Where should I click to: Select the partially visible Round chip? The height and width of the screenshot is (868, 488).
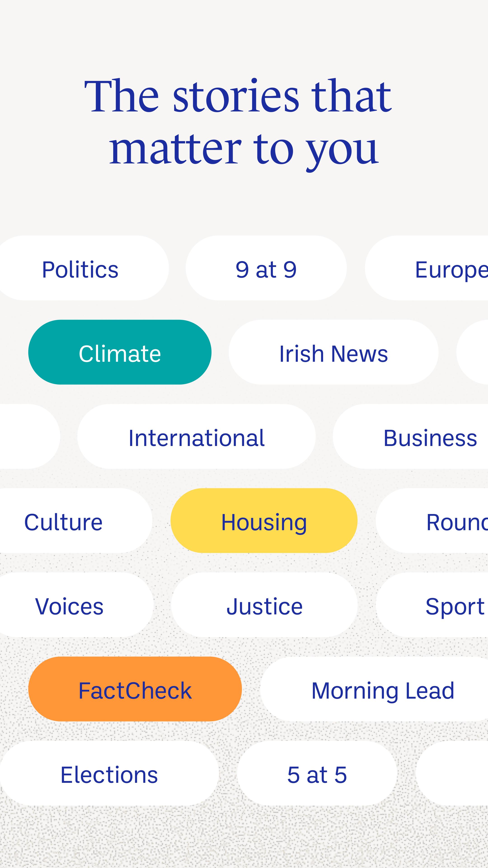pos(432,521)
